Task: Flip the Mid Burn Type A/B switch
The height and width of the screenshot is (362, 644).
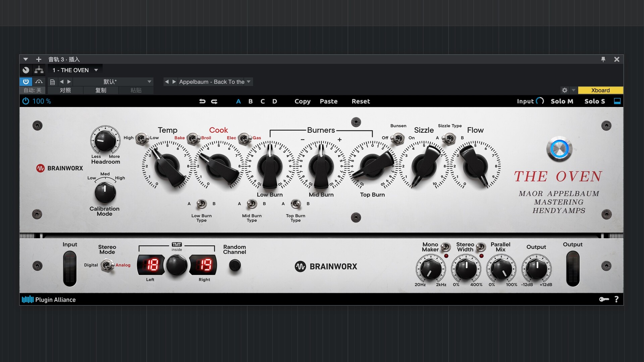Action: click(252, 203)
